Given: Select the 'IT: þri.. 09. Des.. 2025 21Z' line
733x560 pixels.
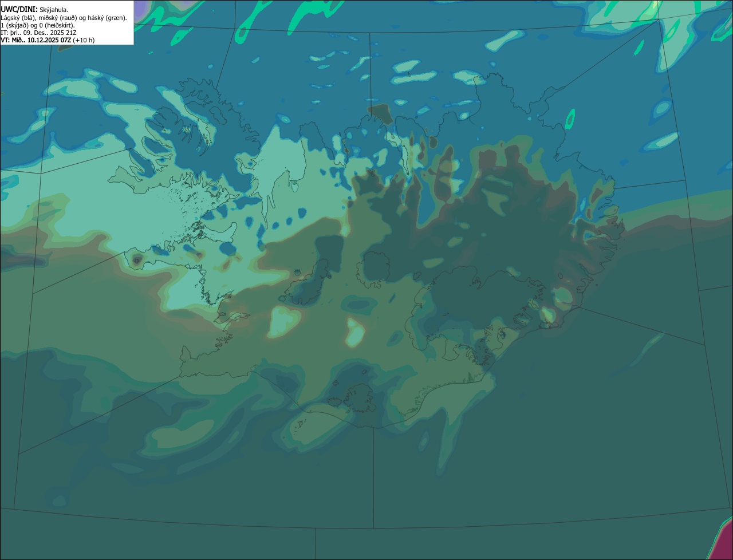Looking at the screenshot, I should coord(38,33).
